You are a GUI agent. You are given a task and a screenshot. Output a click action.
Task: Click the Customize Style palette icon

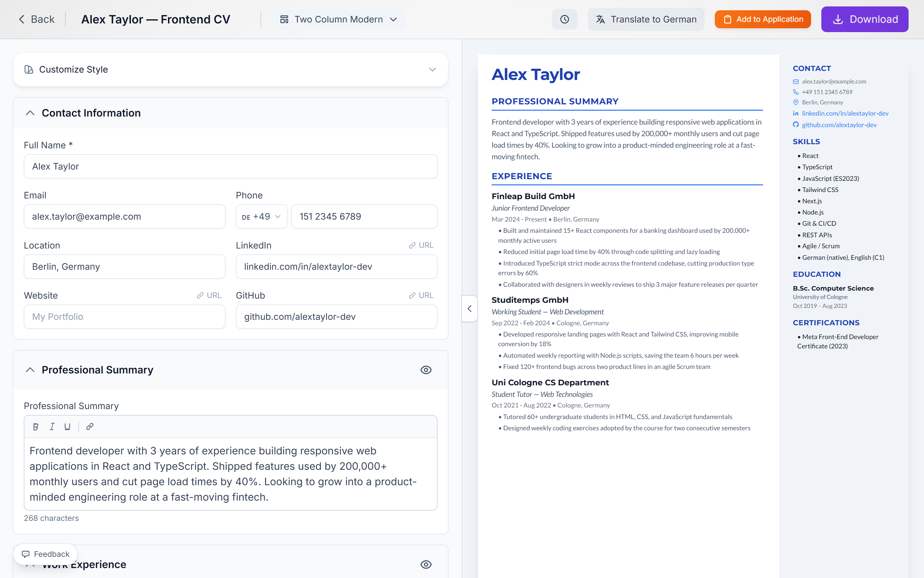coord(29,69)
